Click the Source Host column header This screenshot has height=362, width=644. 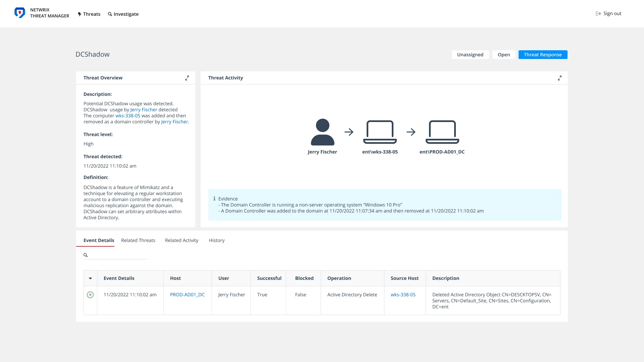click(x=405, y=278)
